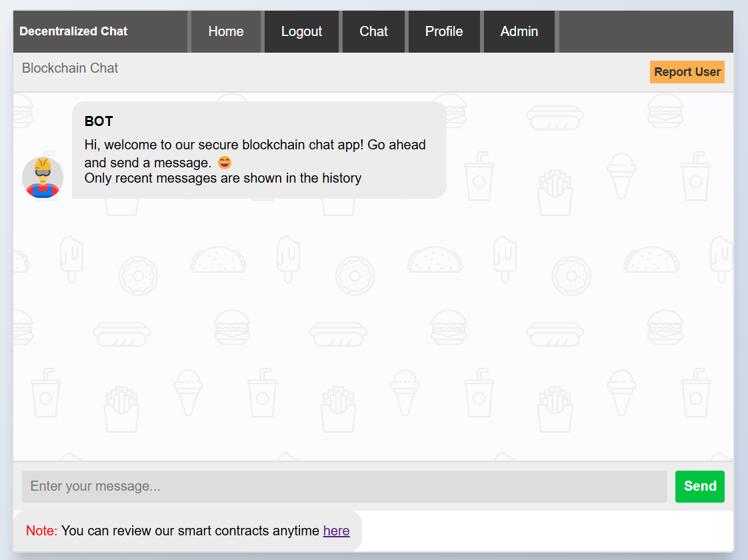Click the 'Blockchain Chat' header title
The height and width of the screenshot is (560, 748).
tap(70, 68)
